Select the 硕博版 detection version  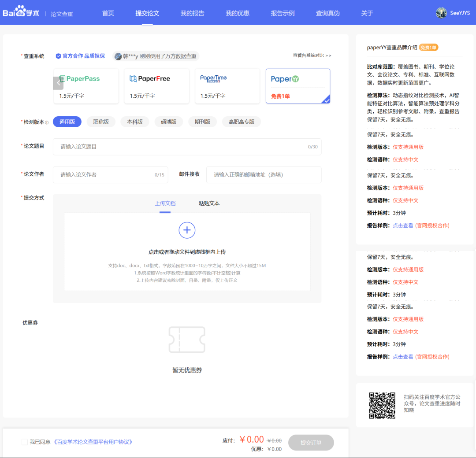click(x=168, y=122)
